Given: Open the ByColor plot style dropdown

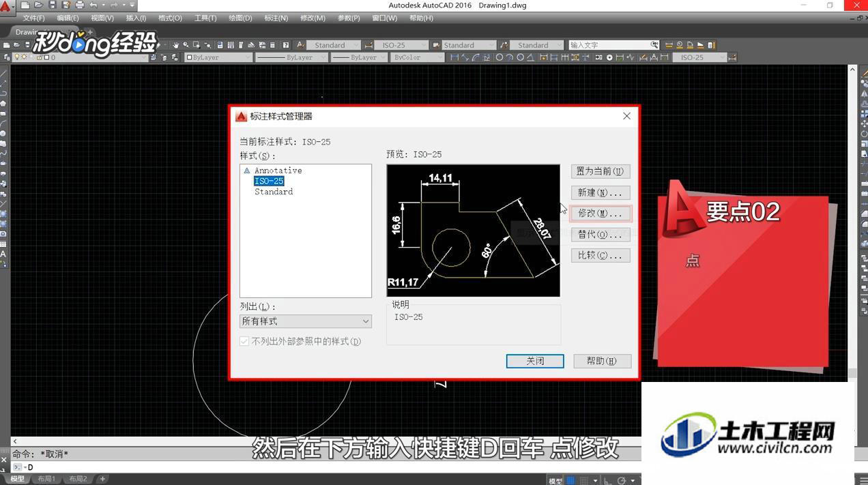Looking at the screenshot, I should tap(418, 57).
